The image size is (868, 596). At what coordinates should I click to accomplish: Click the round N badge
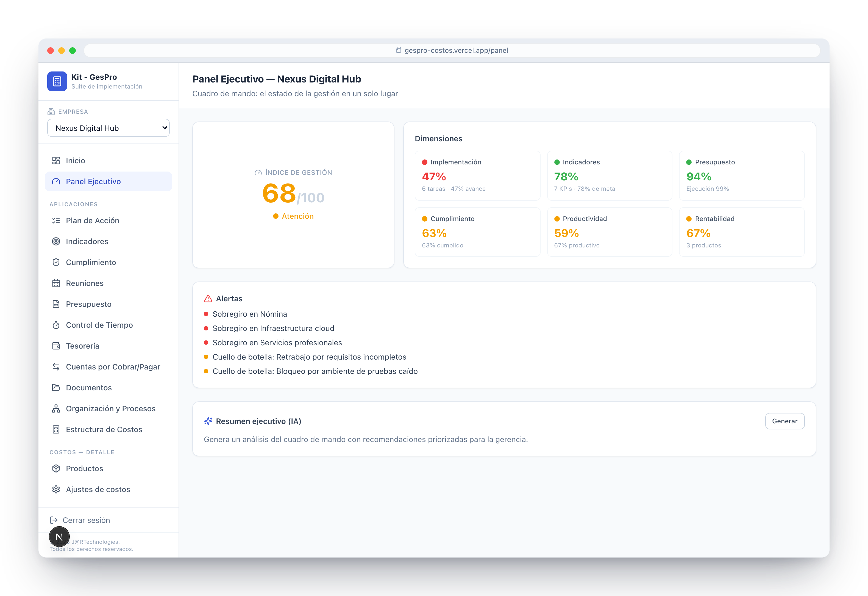click(59, 537)
